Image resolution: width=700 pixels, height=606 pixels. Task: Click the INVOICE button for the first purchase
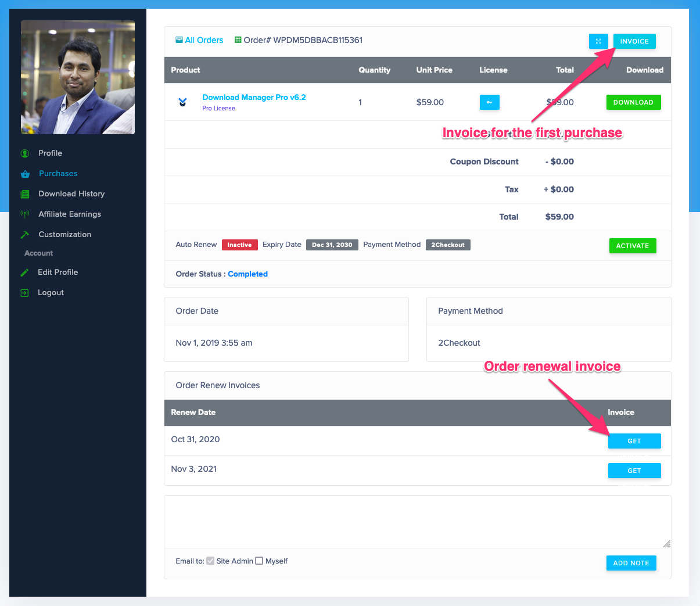[x=634, y=41]
